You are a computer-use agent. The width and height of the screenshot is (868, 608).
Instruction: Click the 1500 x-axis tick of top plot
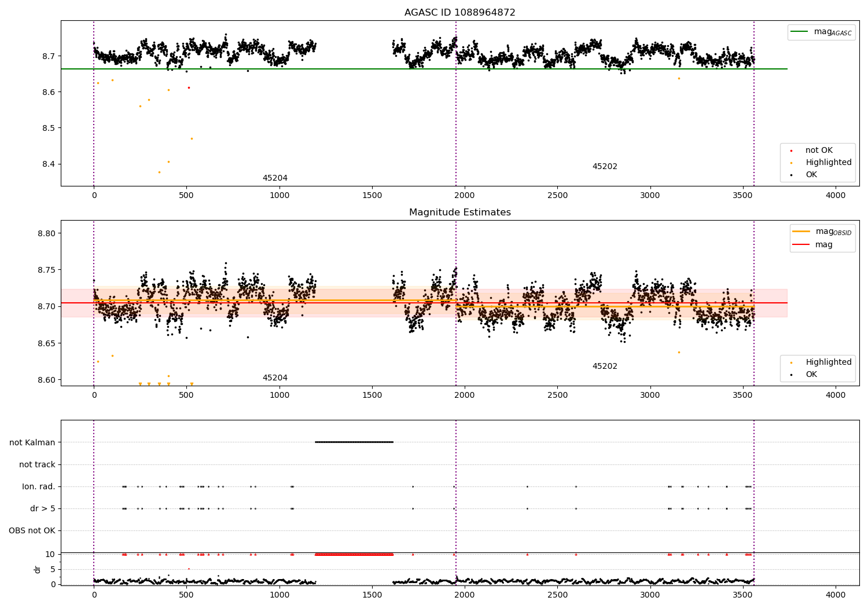(x=372, y=195)
